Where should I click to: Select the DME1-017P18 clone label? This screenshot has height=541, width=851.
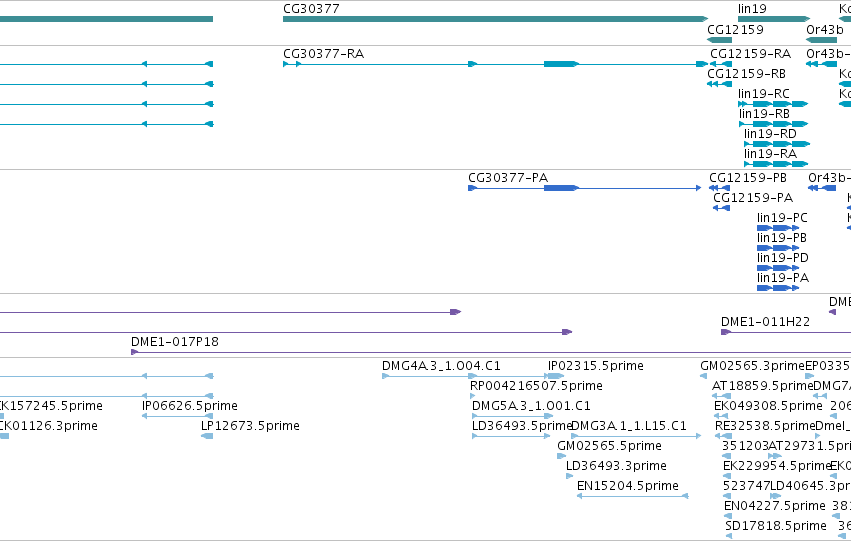click(x=175, y=342)
